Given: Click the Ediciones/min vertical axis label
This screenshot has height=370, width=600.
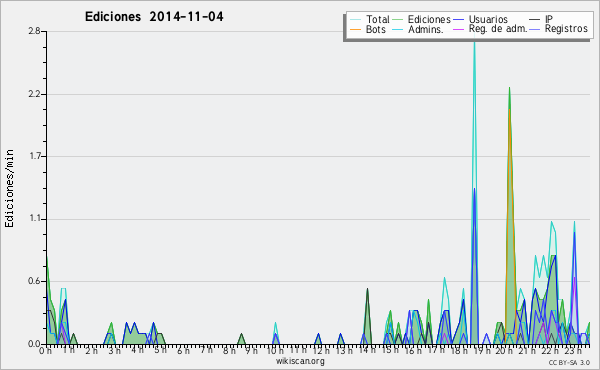Looking at the screenshot, I should pos(9,188).
